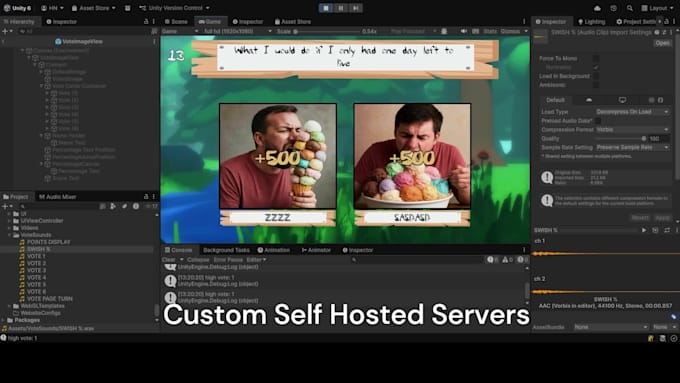Switch to the Scene tab
Image resolution: width=680 pixels, height=383 pixels.
176,21
